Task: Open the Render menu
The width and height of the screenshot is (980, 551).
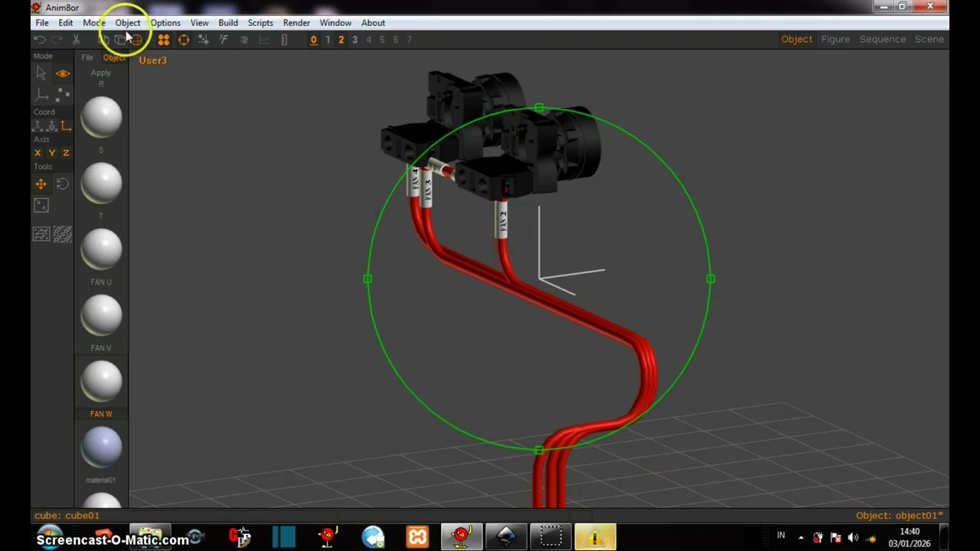Action: point(296,23)
